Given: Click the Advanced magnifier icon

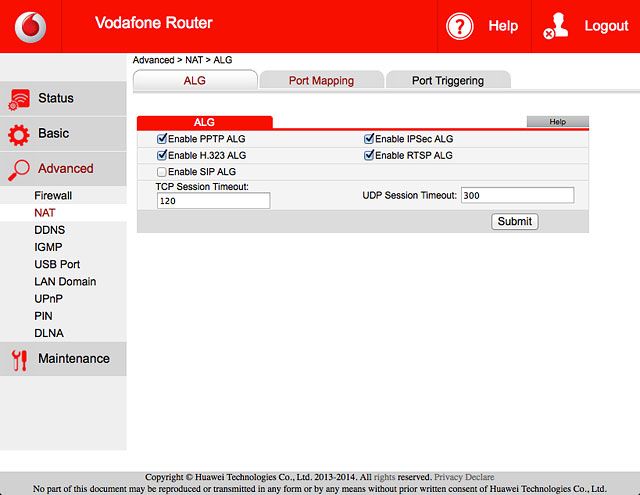Looking at the screenshot, I should 19,170.
